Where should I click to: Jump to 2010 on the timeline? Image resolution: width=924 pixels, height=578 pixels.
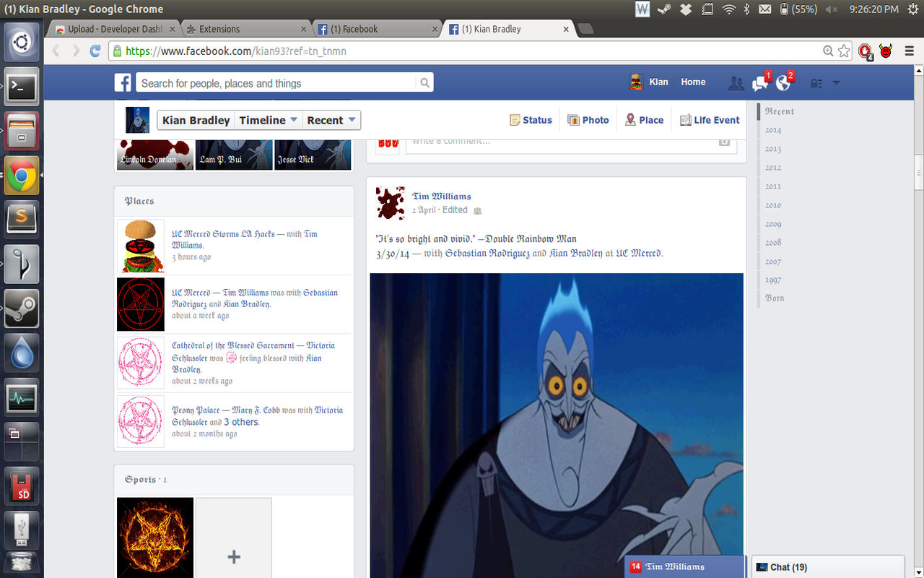pyautogui.click(x=773, y=205)
